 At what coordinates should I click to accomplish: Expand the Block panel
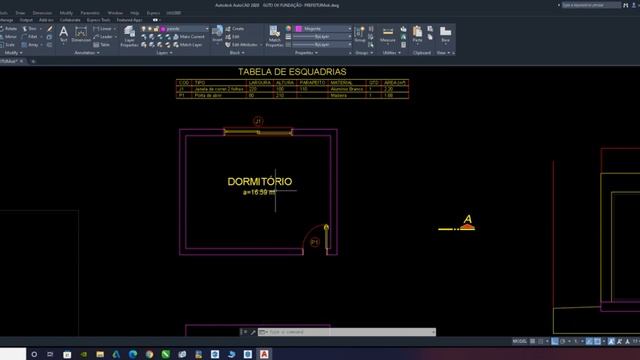pyautogui.click(x=237, y=53)
